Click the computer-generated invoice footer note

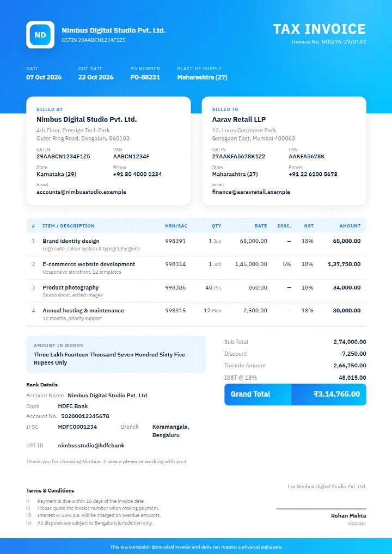point(196,546)
